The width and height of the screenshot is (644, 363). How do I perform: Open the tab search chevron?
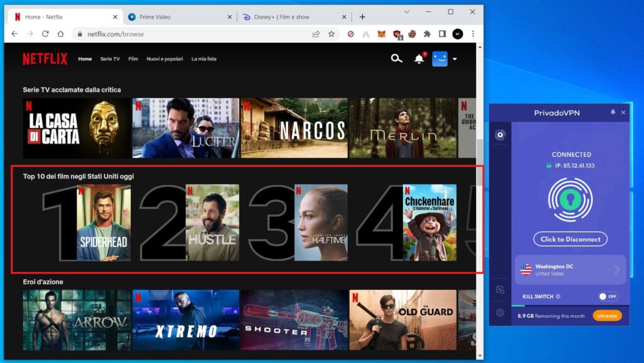coord(407,12)
